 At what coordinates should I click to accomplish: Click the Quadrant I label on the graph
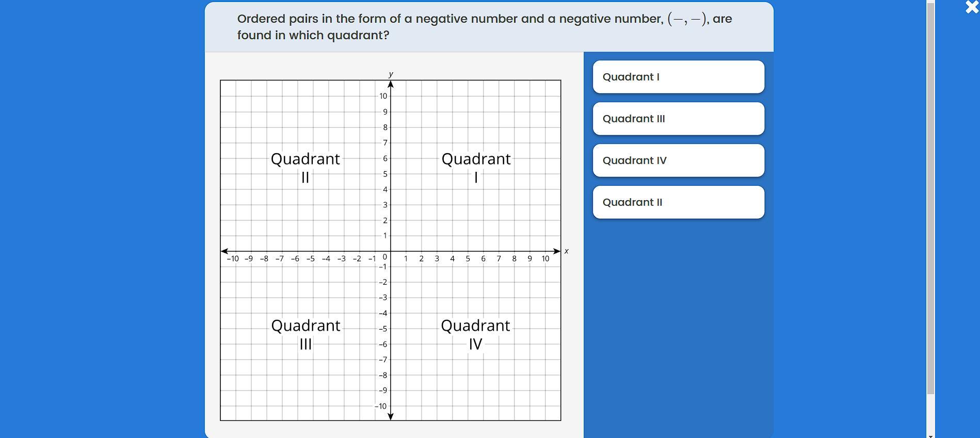[476, 167]
